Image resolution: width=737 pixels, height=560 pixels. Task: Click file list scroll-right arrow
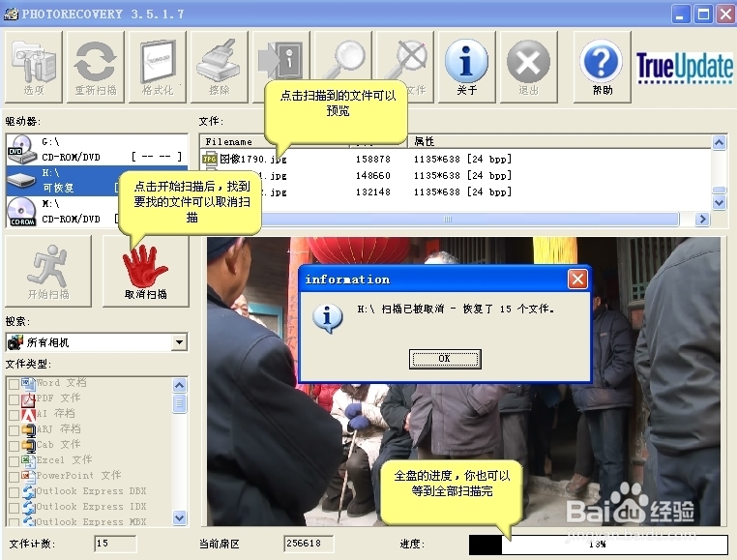tap(702, 220)
